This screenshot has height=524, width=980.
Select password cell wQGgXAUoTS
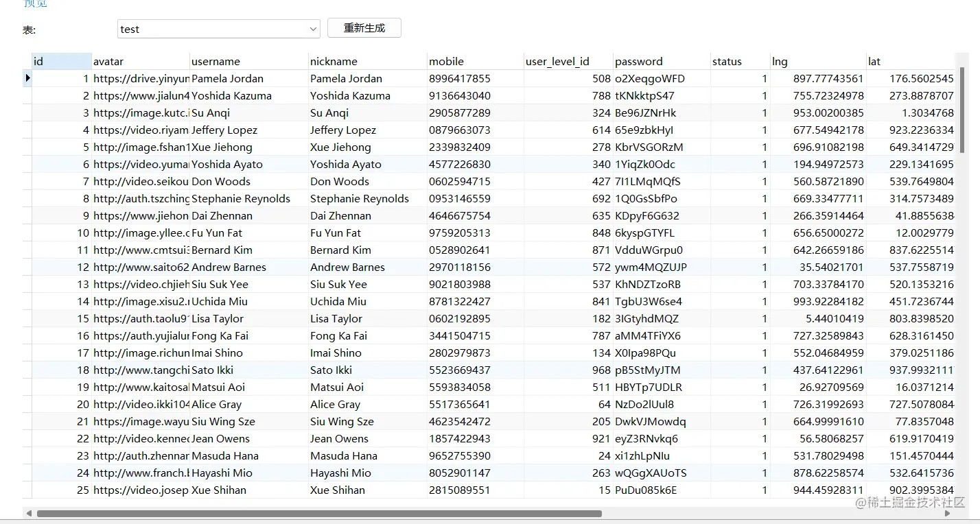(x=662, y=473)
